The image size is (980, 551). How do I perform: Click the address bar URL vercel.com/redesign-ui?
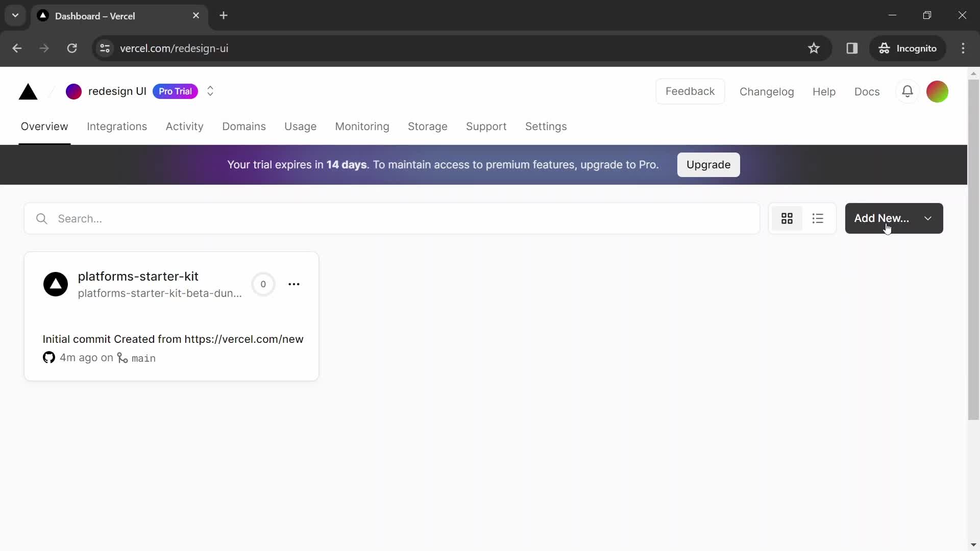[x=174, y=48]
